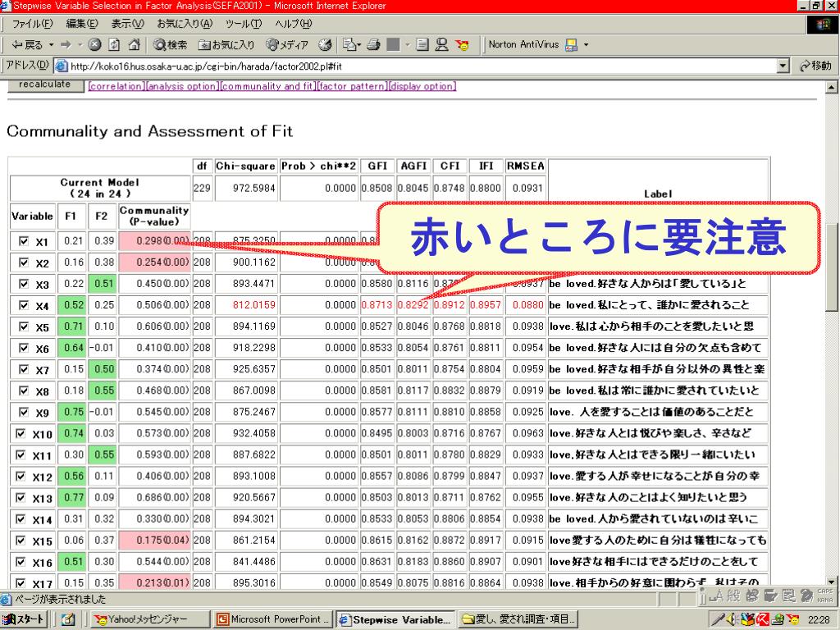The image size is (840, 630).
Task: Open the 検索 search pane
Action: tap(170, 45)
